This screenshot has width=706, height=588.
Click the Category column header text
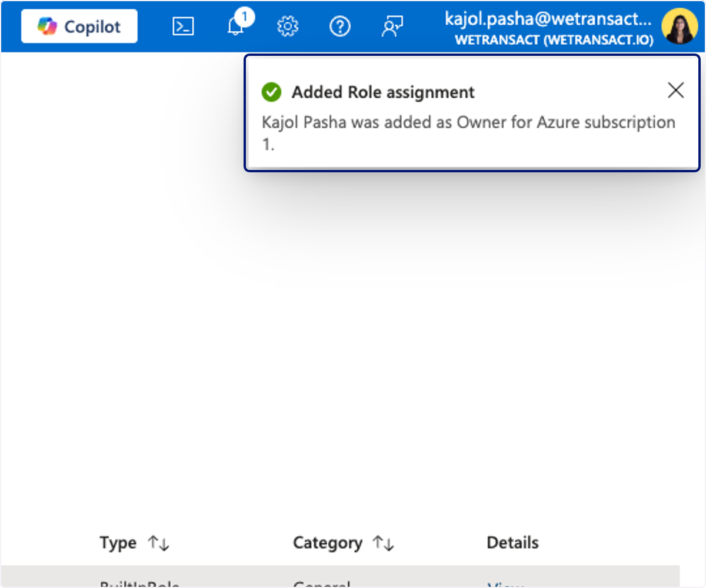click(327, 543)
